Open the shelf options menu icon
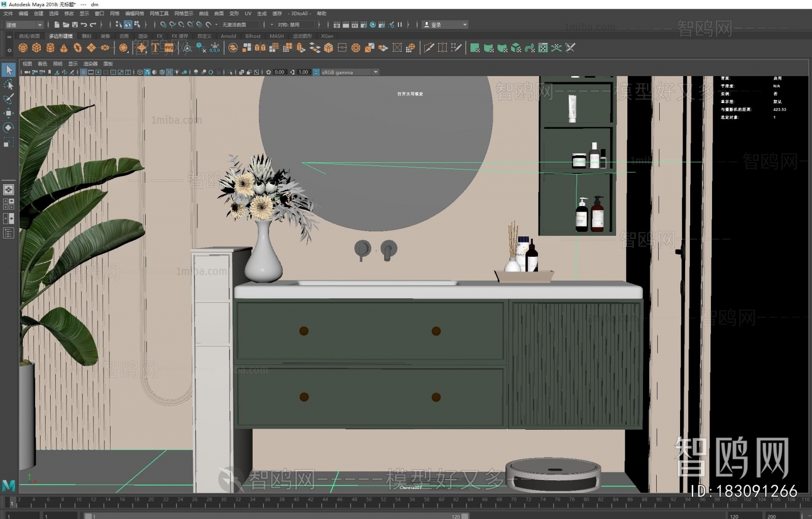Screen dimensions: 812x519 click(x=9, y=50)
